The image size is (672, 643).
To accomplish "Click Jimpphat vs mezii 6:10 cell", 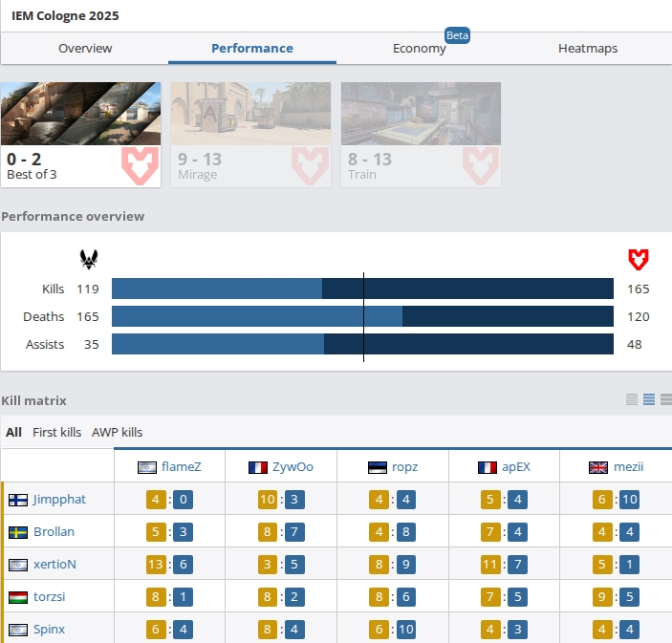I will pos(616,500).
